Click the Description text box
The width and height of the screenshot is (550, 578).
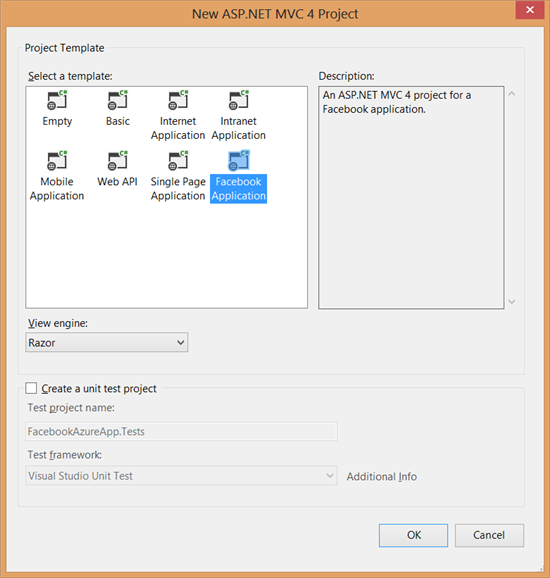coord(411,198)
